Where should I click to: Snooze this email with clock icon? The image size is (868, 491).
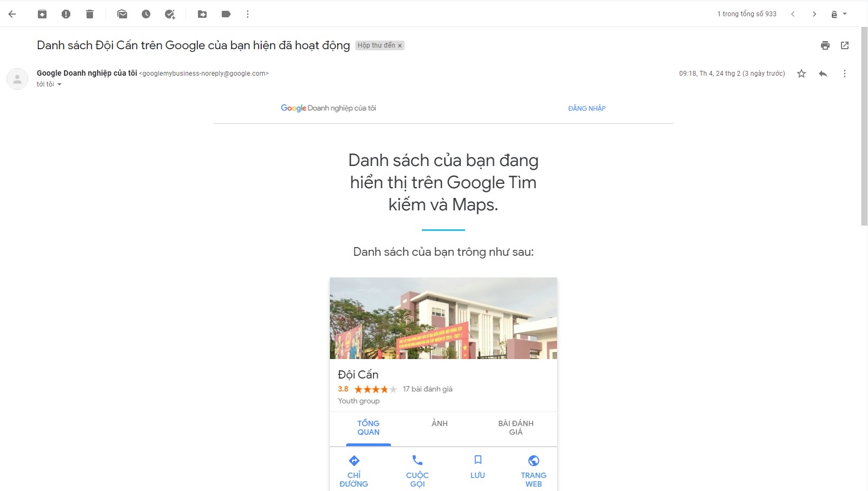point(146,14)
